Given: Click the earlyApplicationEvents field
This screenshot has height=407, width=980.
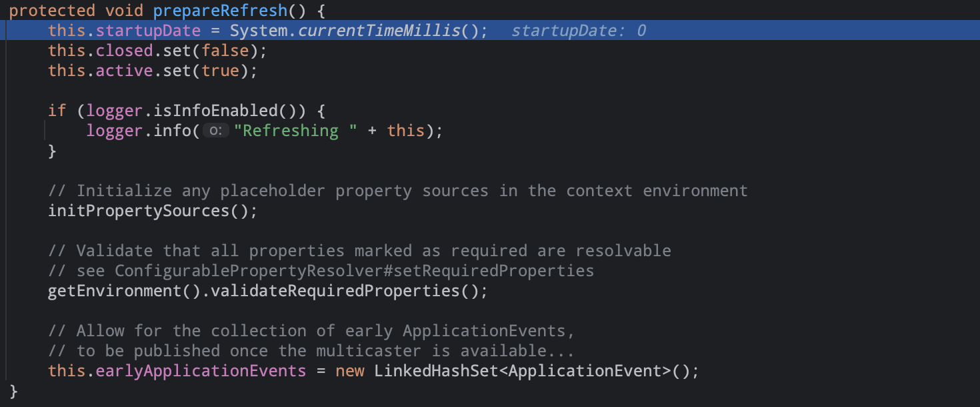Looking at the screenshot, I should pos(201,371).
